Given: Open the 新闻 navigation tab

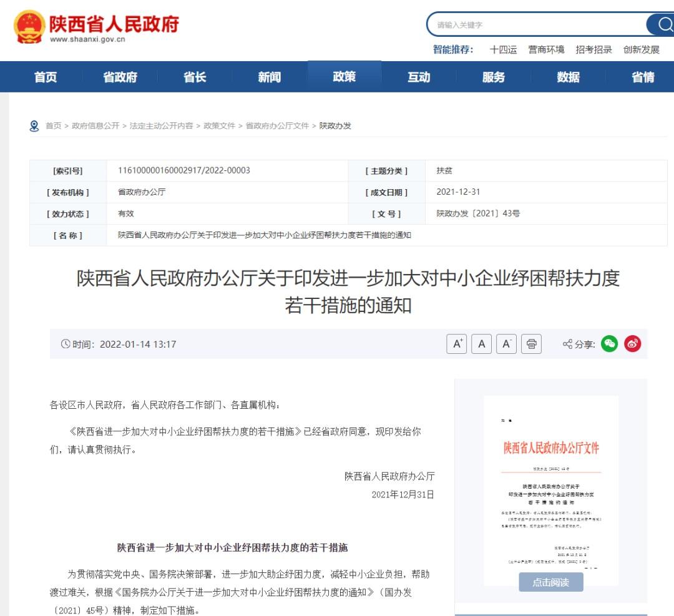Looking at the screenshot, I should tap(270, 77).
